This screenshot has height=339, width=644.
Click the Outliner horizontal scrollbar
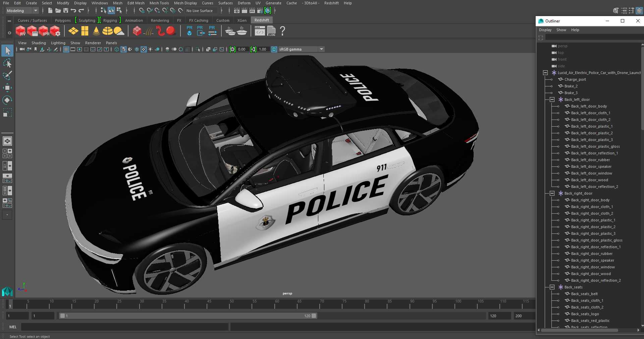[580, 330]
